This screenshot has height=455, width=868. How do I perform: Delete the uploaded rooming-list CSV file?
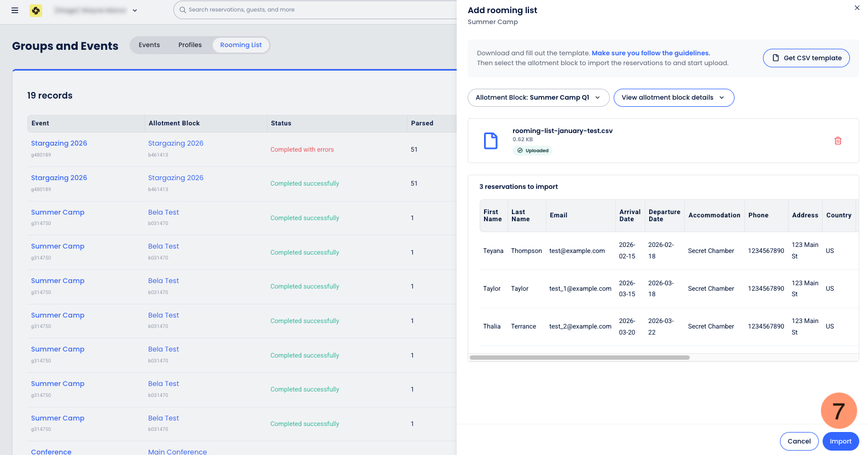[837, 141]
